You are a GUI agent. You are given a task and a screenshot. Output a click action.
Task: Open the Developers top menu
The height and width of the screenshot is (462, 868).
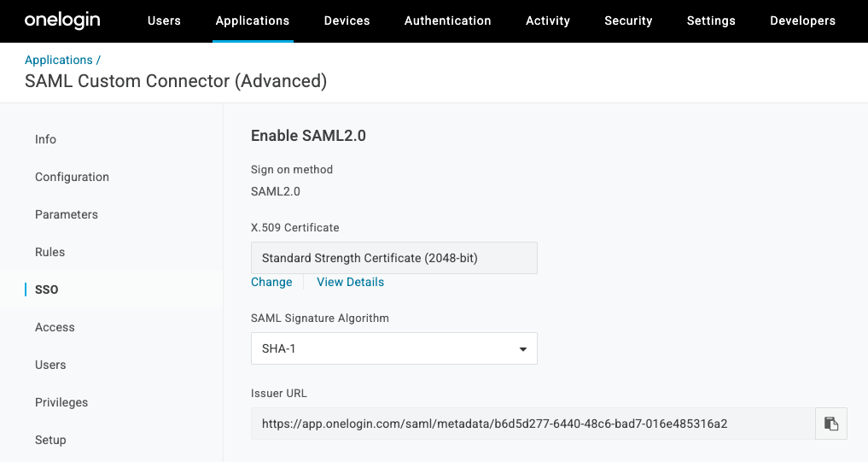802,20
